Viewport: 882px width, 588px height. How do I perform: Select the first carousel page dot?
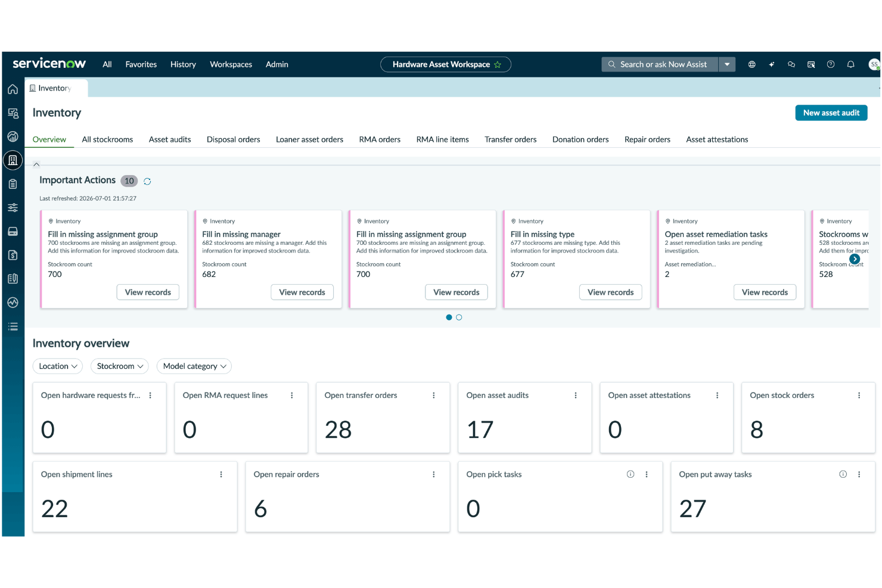tap(449, 318)
